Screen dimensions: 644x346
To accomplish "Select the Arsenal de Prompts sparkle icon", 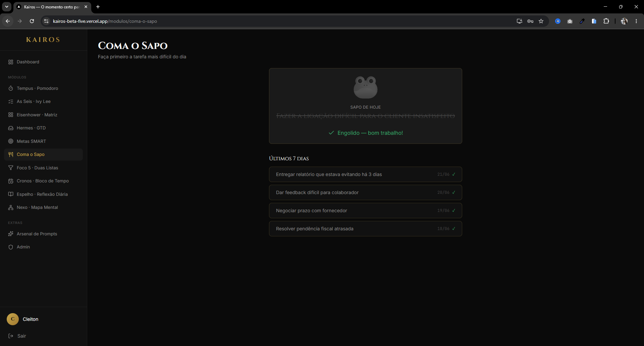I will (11, 234).
